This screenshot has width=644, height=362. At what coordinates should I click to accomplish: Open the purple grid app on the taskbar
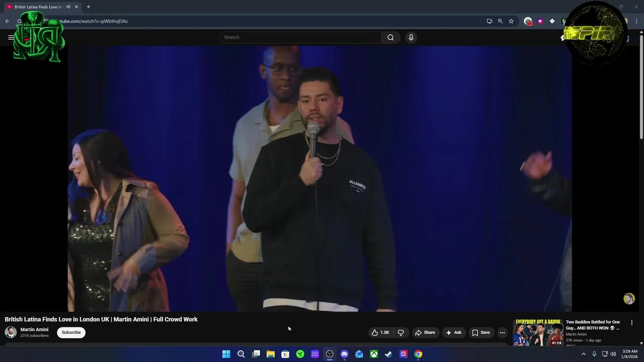click(315, 354)
